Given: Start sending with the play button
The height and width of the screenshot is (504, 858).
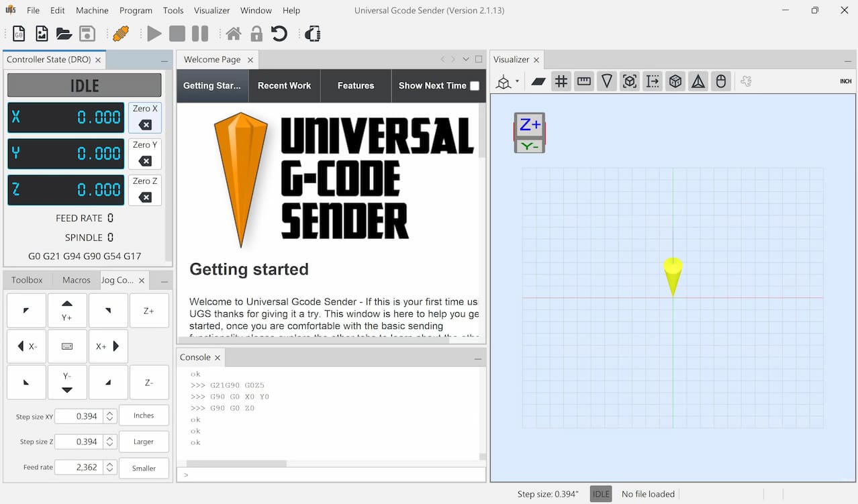Looking at the screenshot, I should tap(154, 34).
